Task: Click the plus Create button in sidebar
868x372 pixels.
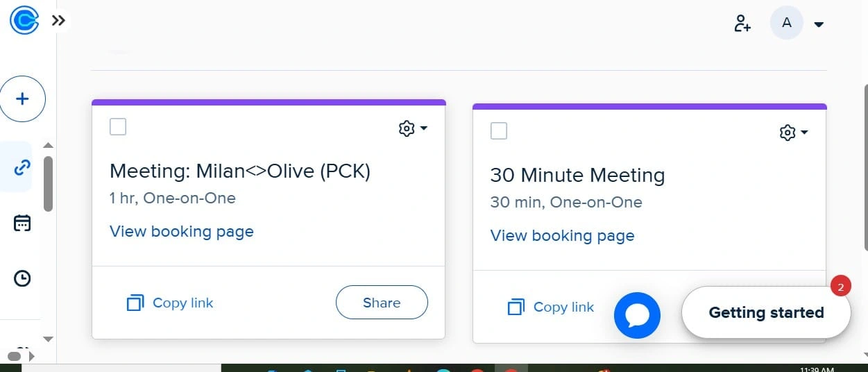Action: point(23,99)
